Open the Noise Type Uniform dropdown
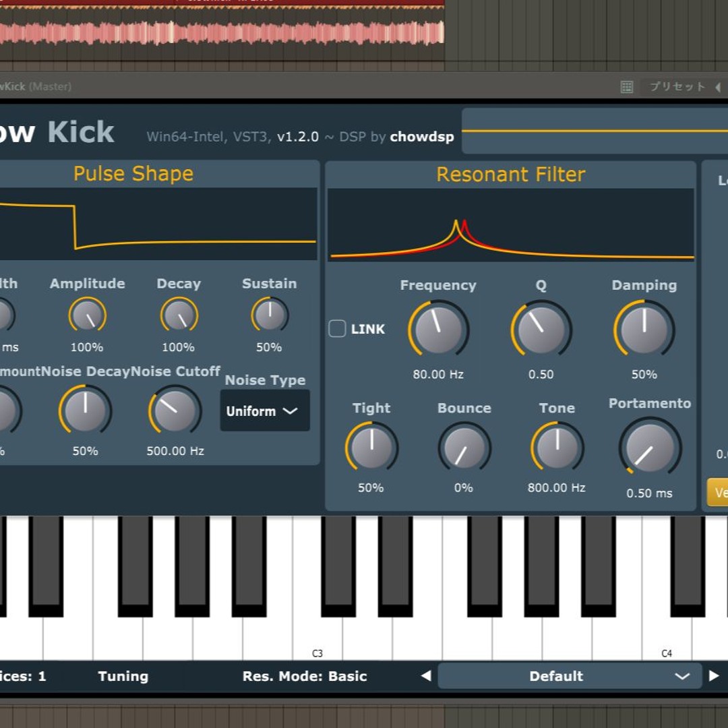 click(265, 411)
